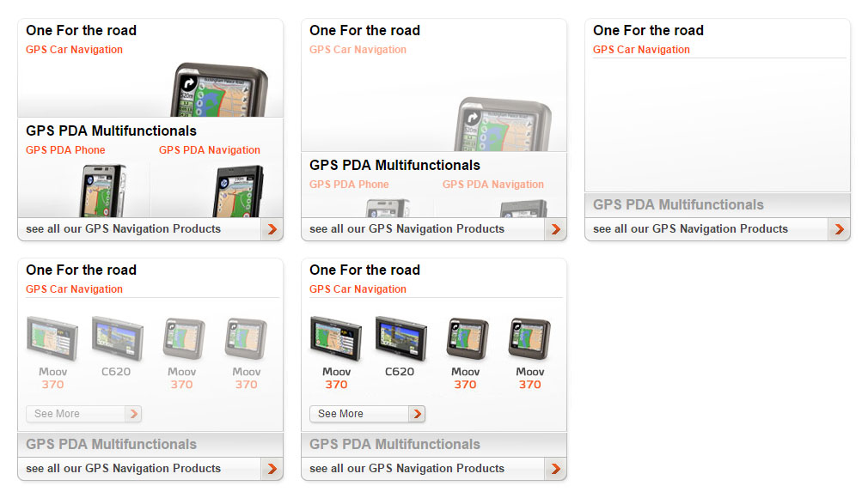The height and width of the screenshot is (498, 868).
Task: Click the faded large GPS car navigator image
Action: 503,124
